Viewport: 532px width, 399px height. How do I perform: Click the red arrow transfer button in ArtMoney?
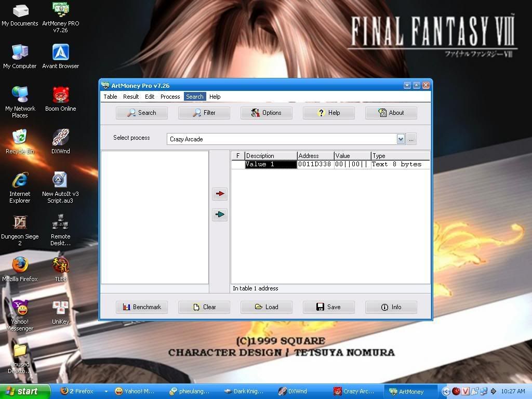(220, 194)
